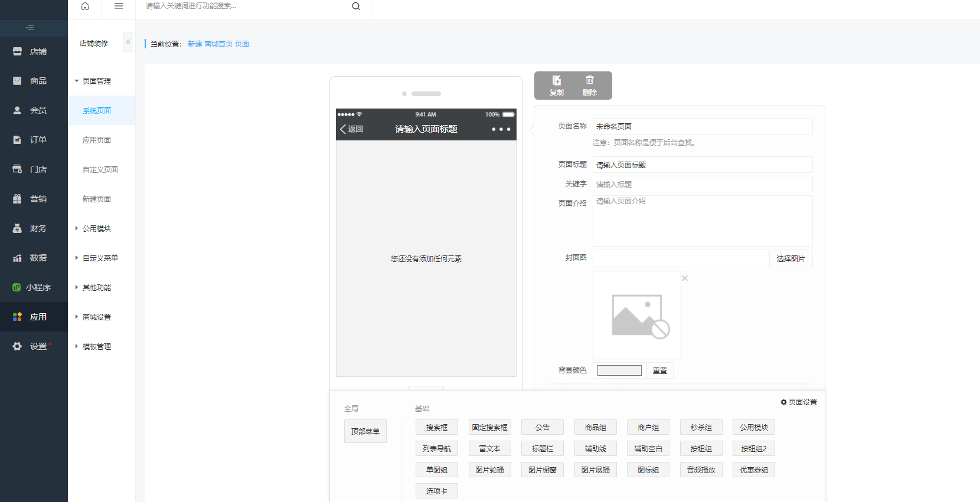Add the 图片轮播 component

[490, 470]
